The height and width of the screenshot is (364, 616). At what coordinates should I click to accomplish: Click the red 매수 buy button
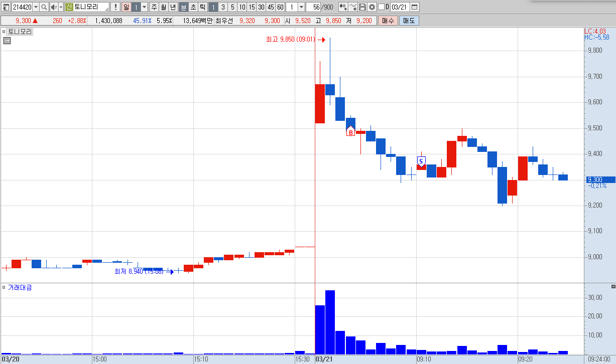click(x=388, y=21)
